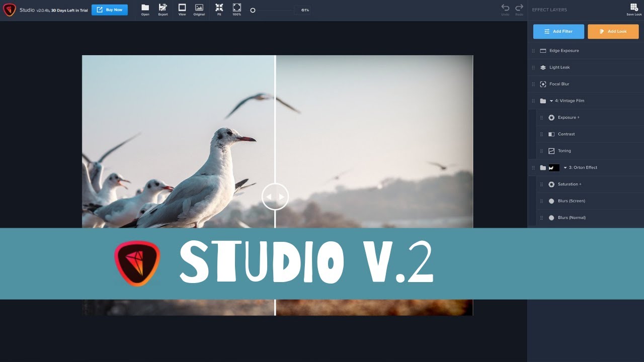Image resolution: width=644 pixels, height=362 pixels.
Task: Select the "Exposure +" layer label
Action: pyautogui.click(x=569, y=118)
